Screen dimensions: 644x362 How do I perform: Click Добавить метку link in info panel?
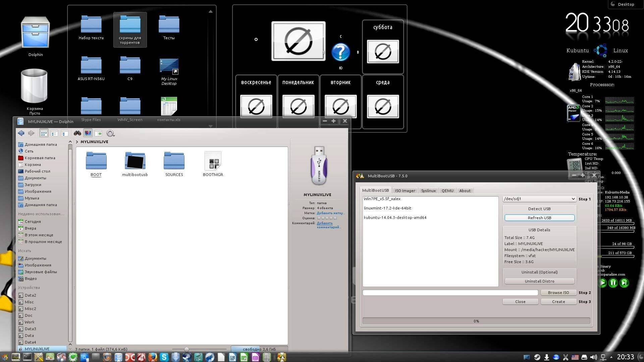click(x=330, y=213)
